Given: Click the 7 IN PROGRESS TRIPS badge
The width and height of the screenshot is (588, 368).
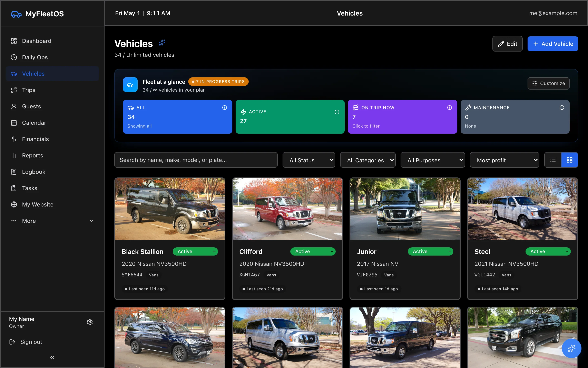Looking at the screenshot, I should 218,82.
